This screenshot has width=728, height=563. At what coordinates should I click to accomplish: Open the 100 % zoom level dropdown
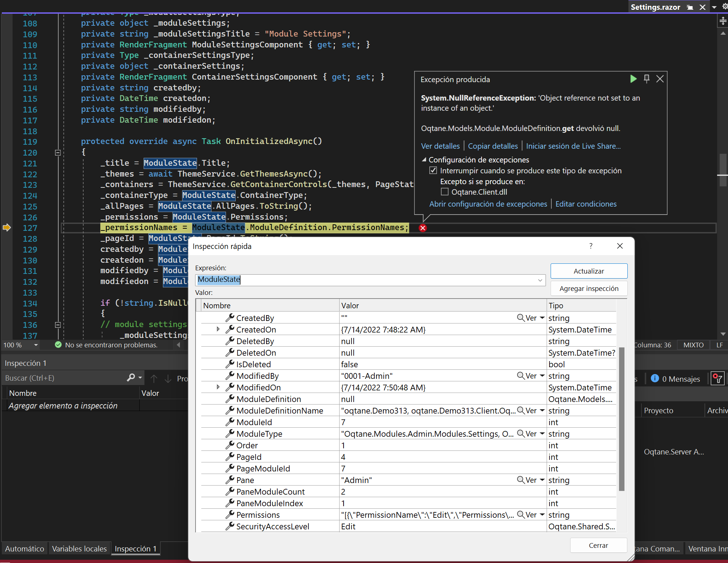click(x=35, y=345)
